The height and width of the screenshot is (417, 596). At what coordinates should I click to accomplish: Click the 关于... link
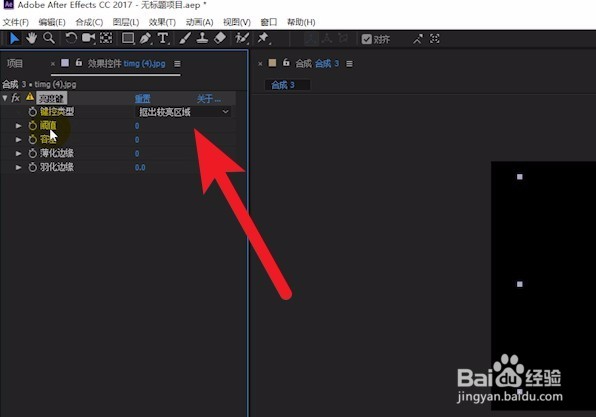pyautogui.click(x=209, y=99)
